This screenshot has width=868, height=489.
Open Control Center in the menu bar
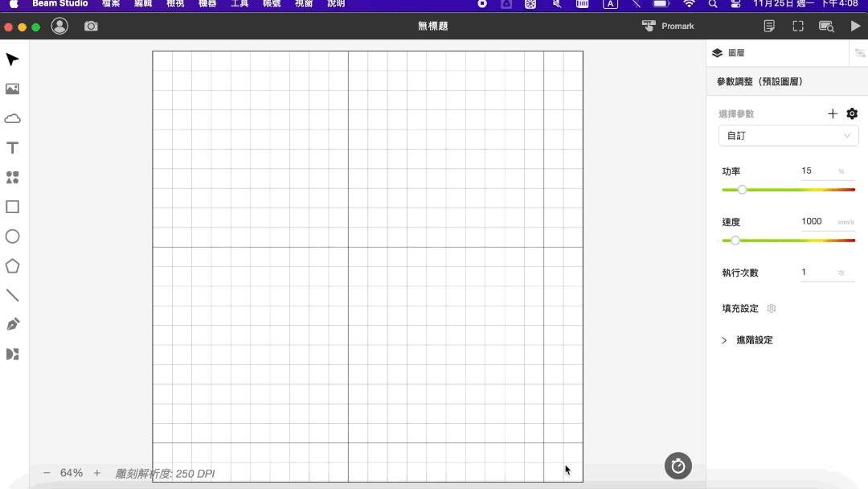(735, 3)
